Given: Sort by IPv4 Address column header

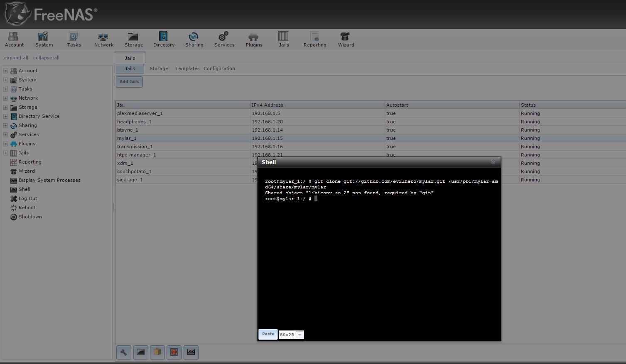Looking at the screenshot, I should [x=317, y=105].
